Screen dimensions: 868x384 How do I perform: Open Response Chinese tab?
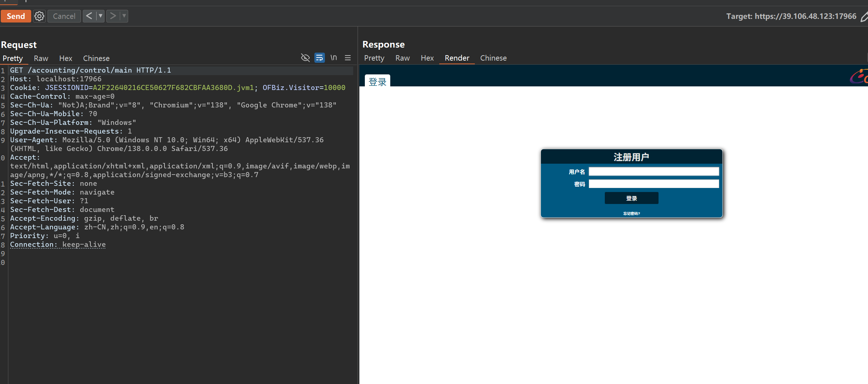coord(493,58)
